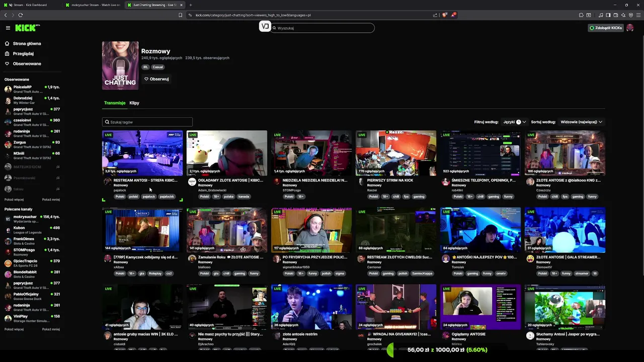This screenshot has height=362, width=644.
Task: Toggle the browser sidebar panel icon
Action: pyautogui.click(x=608, y=15)
